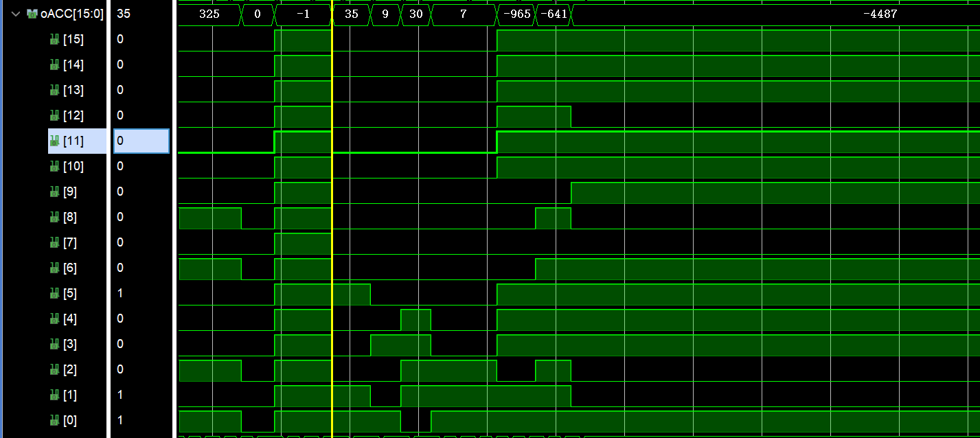Select the oACC[15:0] signal name
This screenshot has height=438, width=980.
tap(71, 14)
